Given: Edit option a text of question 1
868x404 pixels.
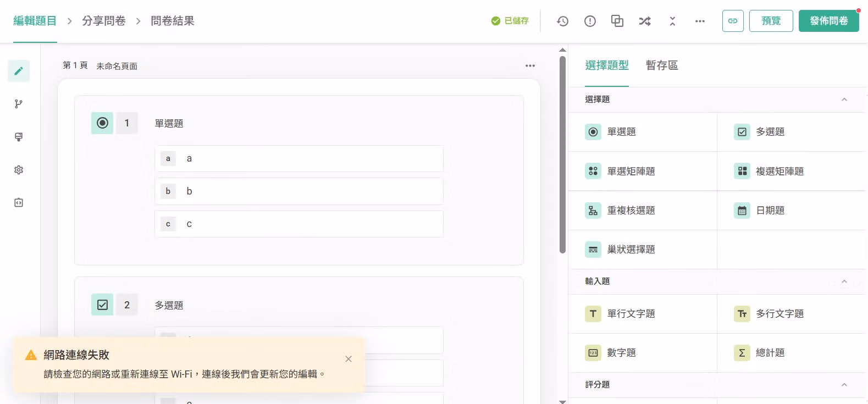Looking at the screenshot, I should (x=299, y=159).
